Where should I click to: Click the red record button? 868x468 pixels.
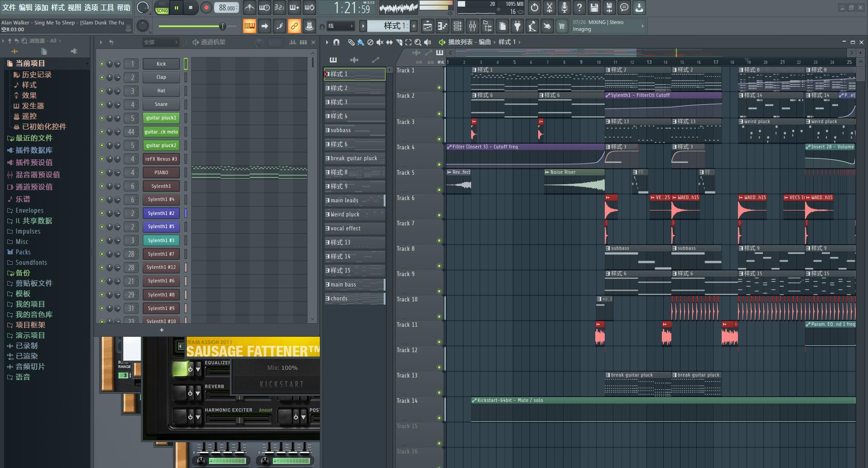tap(206, 8)
